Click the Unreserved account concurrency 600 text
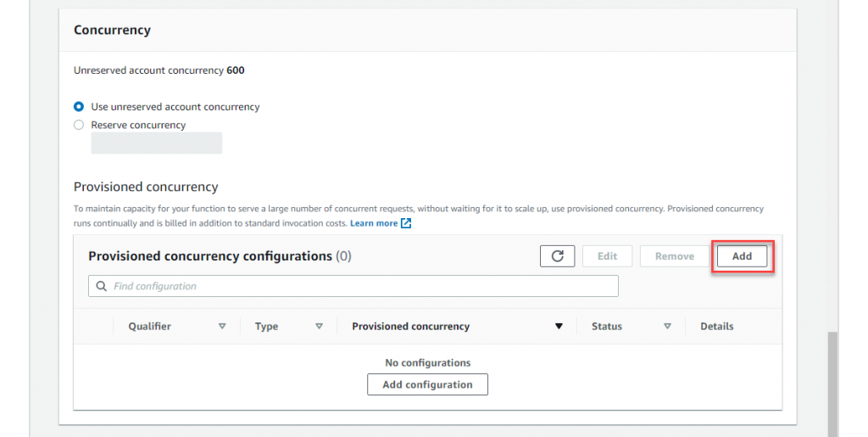This screenshot has height=437, width=868. [x=159, y=70]
